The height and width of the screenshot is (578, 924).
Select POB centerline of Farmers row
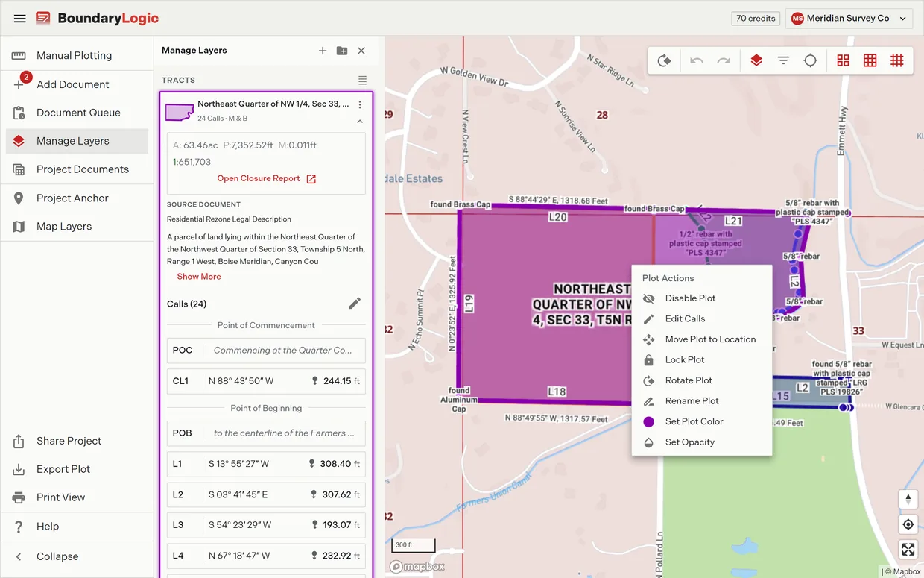click(x=266, y=433)
